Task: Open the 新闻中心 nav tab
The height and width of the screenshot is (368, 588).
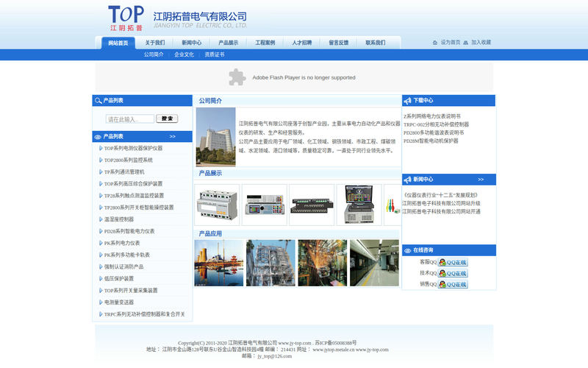Action: tap(192, 43)
